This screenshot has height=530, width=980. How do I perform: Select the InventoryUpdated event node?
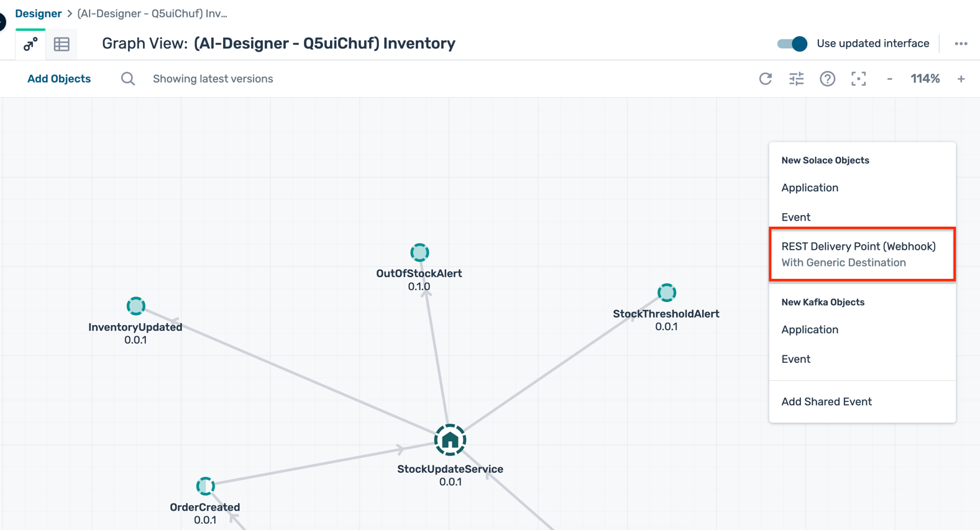tap(136, 306)
